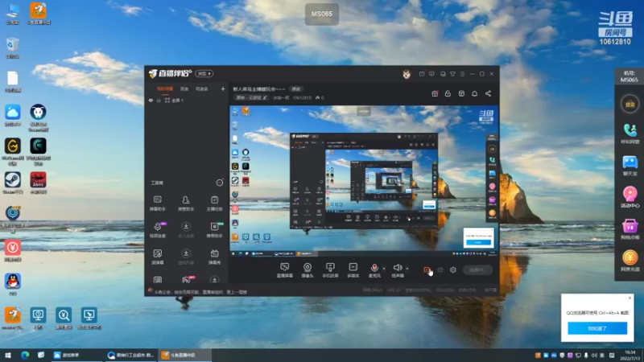This screenshot has width=644, height=362.
Task: Switch to the third scene tab
Action: (202, 89)
